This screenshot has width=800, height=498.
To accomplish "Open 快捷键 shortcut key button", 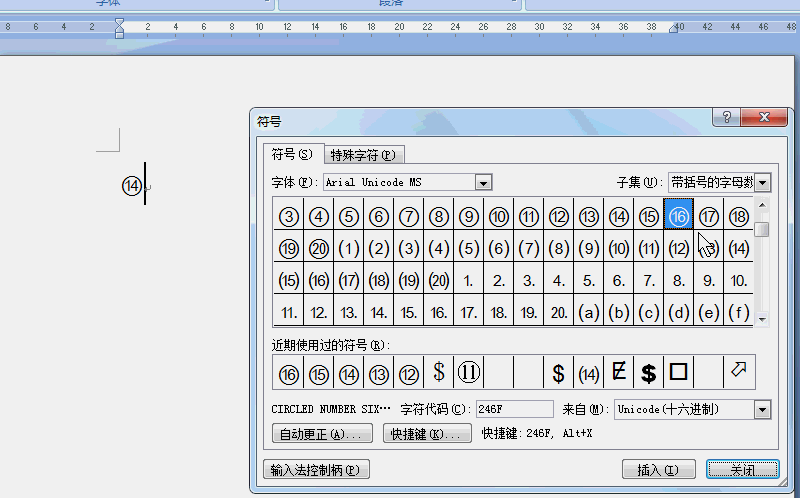I will coord(427,434).
